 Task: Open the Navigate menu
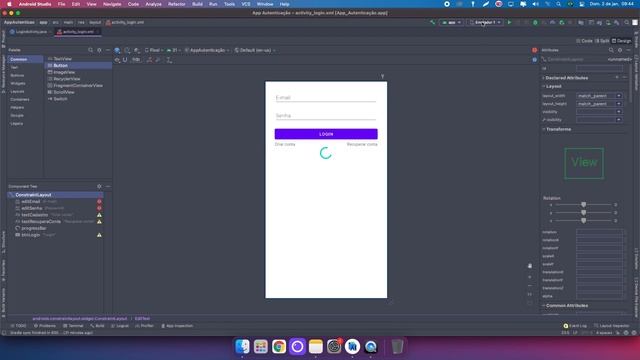[x=112, y=4]
